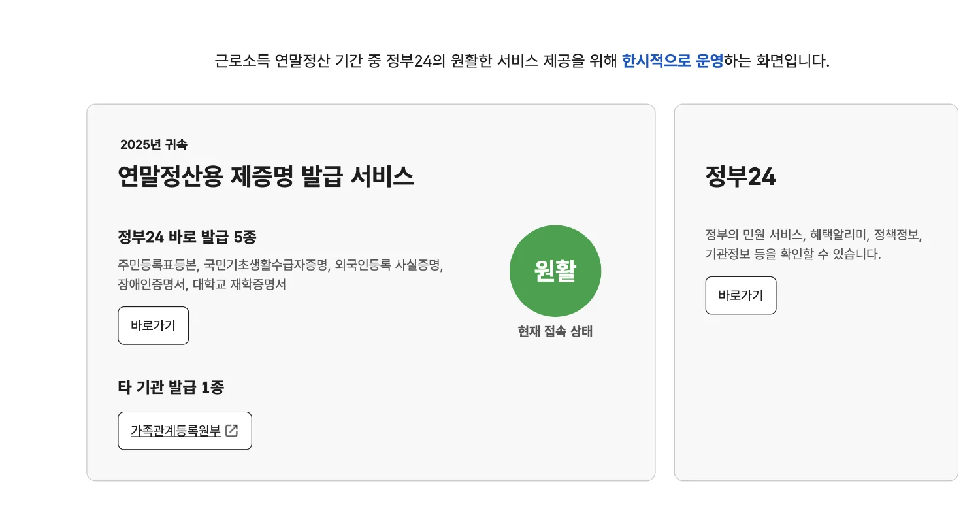Click the blue 한시적으로 운영 text

point(672,61)
